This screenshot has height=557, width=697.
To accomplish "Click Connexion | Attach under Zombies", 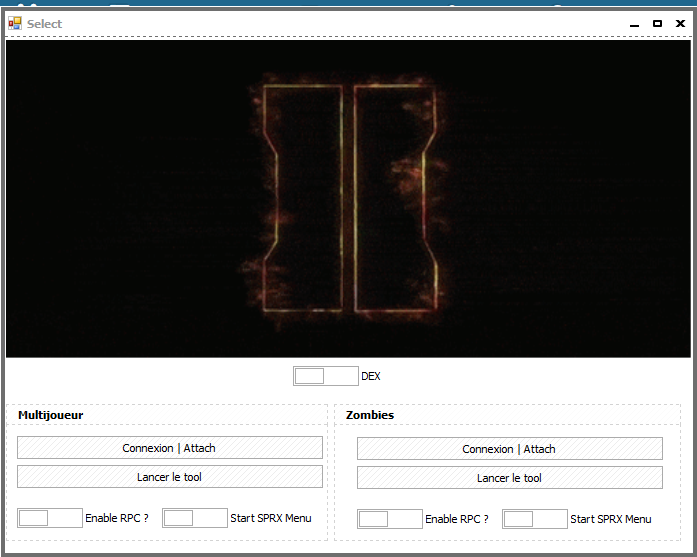I will coord(510,449).
